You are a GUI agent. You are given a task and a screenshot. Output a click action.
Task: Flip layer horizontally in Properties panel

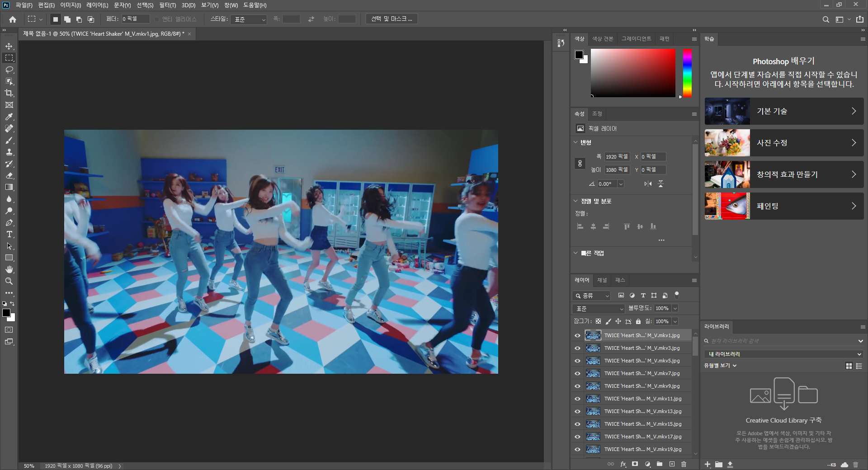click(x=648, y=183)
